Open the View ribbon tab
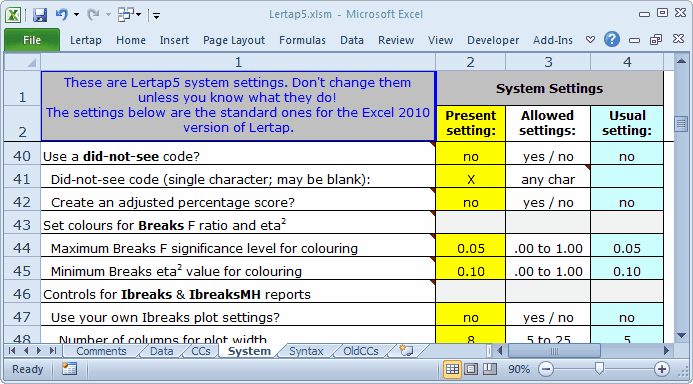693x384 pixels. [x=440, y=40]
